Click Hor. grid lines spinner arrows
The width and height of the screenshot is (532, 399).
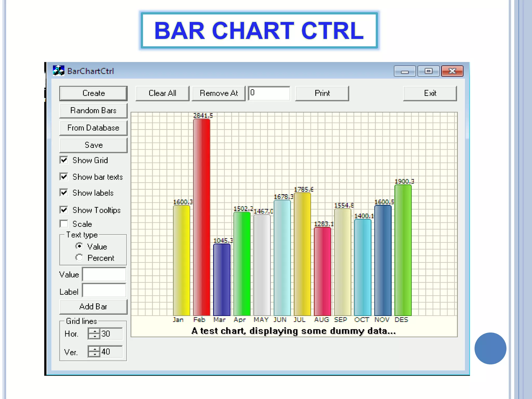coord(94,334)
